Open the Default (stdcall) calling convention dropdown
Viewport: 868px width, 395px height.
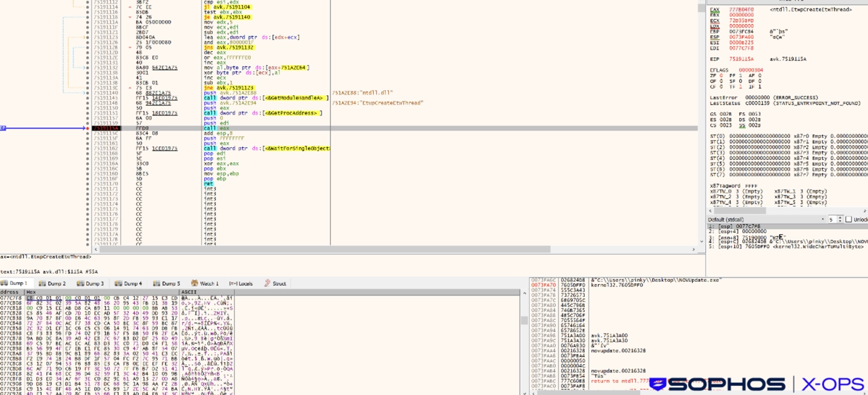pyautogui.click(x=766, y=220)
